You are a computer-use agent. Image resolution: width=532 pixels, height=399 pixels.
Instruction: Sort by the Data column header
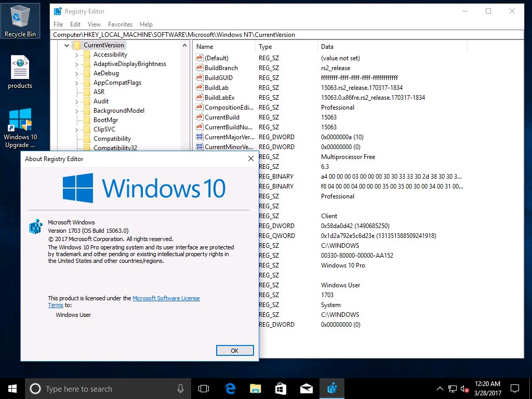393,47
